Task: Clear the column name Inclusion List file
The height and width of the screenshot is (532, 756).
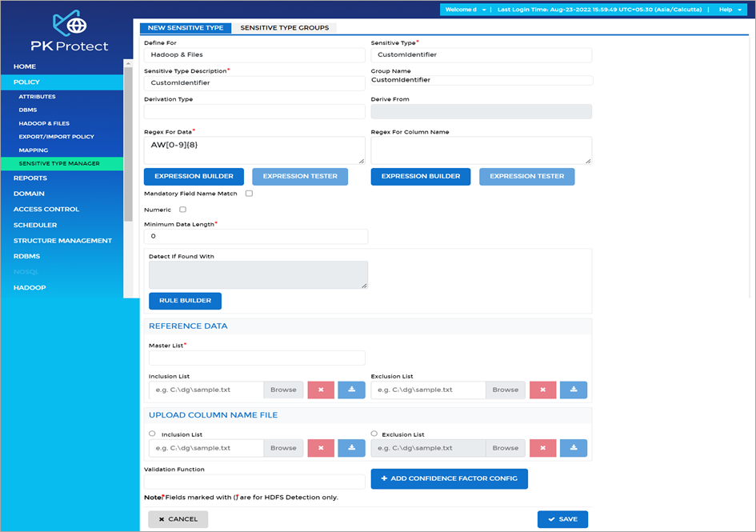Action: (321, 448)
